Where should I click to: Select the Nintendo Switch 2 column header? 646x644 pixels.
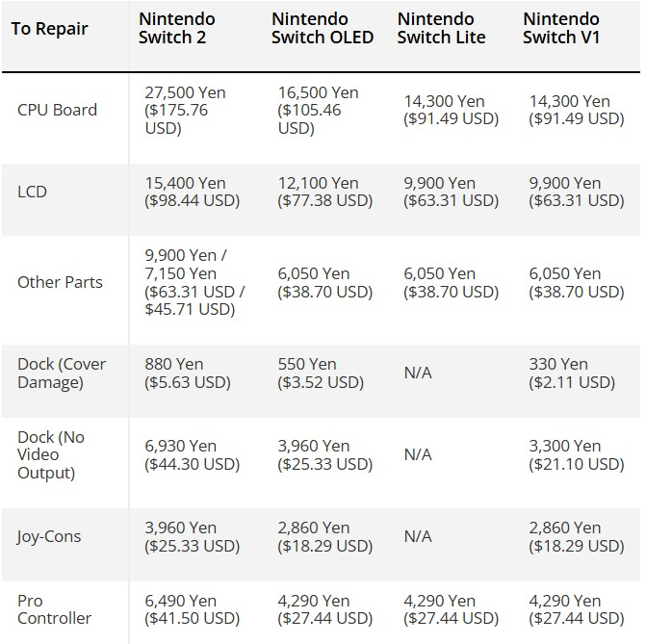coord(177,28)
